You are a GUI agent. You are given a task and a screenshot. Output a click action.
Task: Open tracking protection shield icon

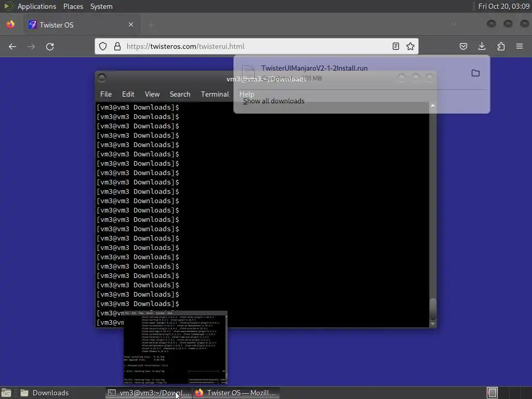103,46
